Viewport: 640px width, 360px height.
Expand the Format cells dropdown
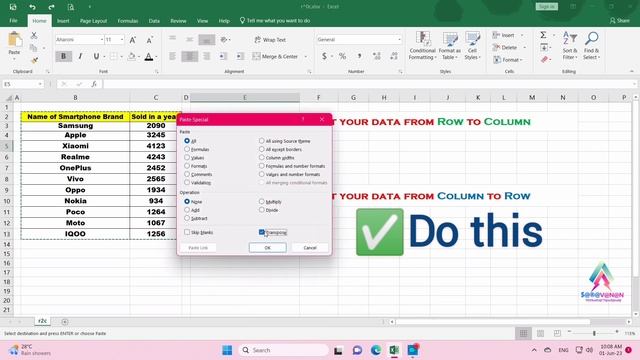point(521,60)
